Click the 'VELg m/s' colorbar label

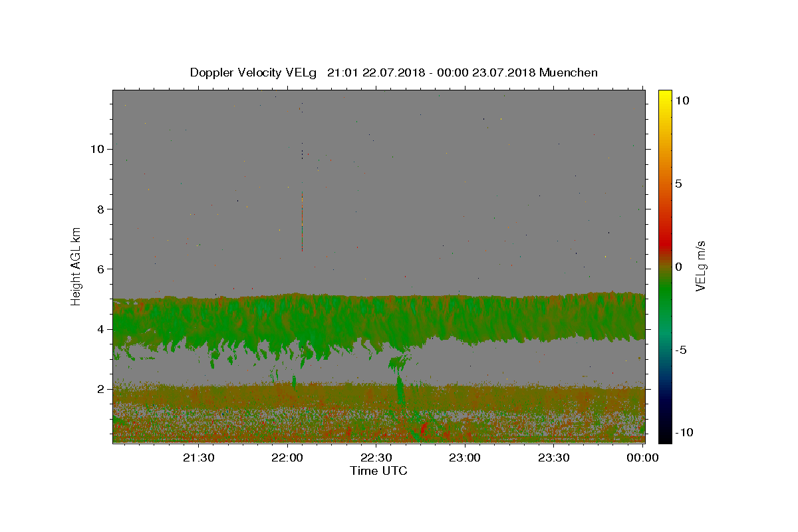tap(700, 266)
